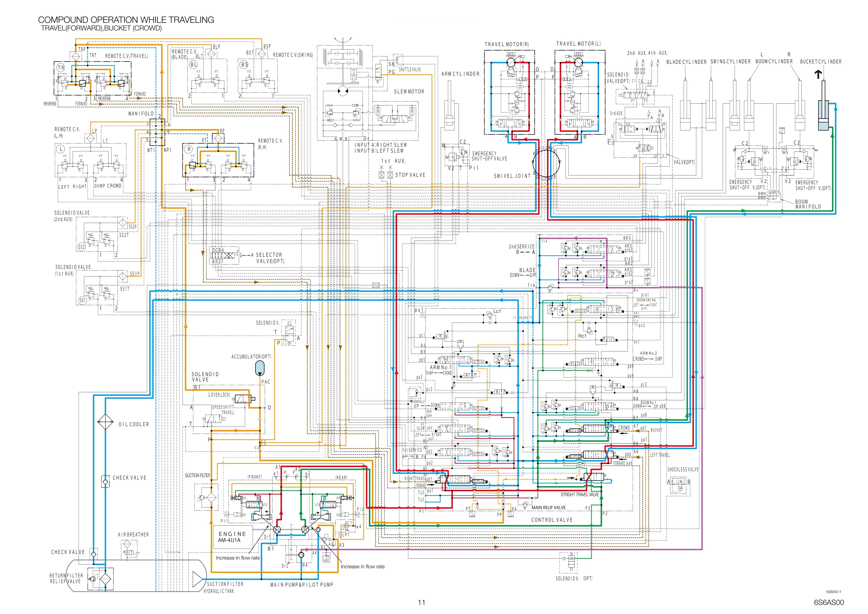Click the 'BOOM CYLINDER' label

774,61
